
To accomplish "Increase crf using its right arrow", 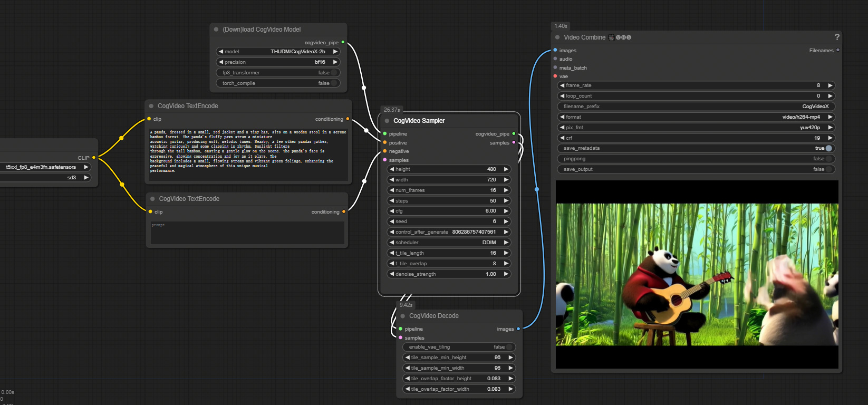I will pyautogui.click(x=830, y=138).
